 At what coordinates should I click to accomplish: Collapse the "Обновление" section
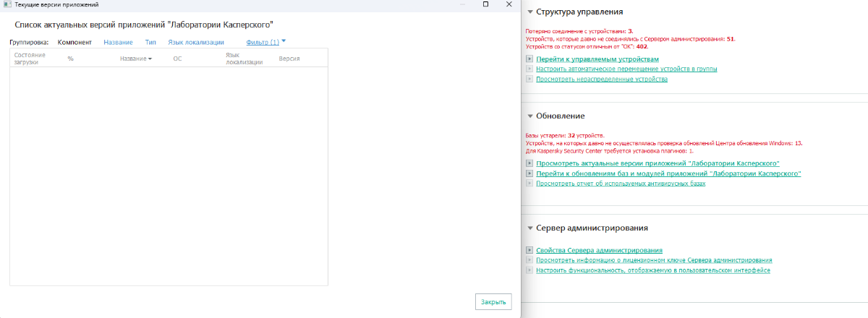[x=529, y=116]
